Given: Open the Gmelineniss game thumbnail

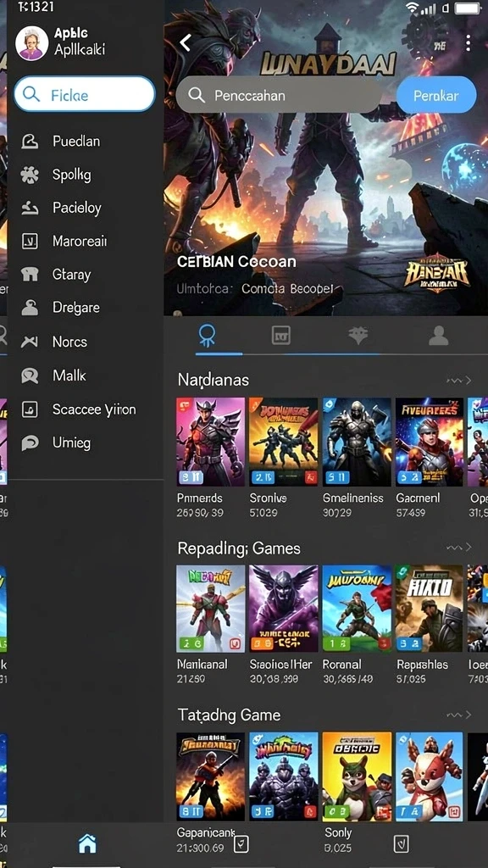Looking at the screenshot, I should [x=357, y=442].
